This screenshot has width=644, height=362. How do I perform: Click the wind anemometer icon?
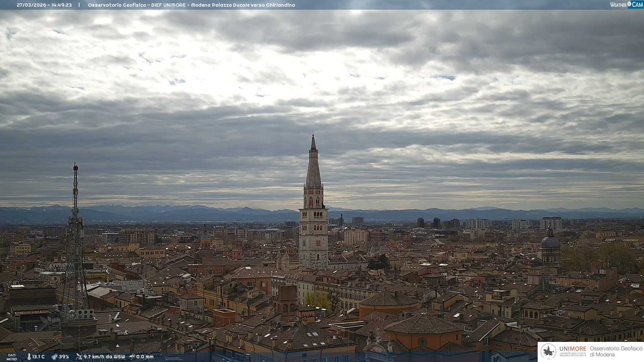(79, 357)
